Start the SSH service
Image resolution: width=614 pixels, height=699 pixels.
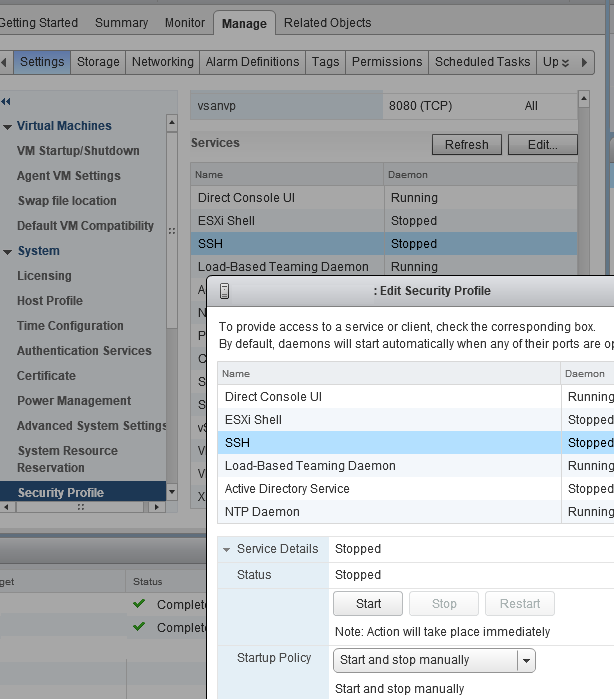pyautogui.click(x=368, y=604)
